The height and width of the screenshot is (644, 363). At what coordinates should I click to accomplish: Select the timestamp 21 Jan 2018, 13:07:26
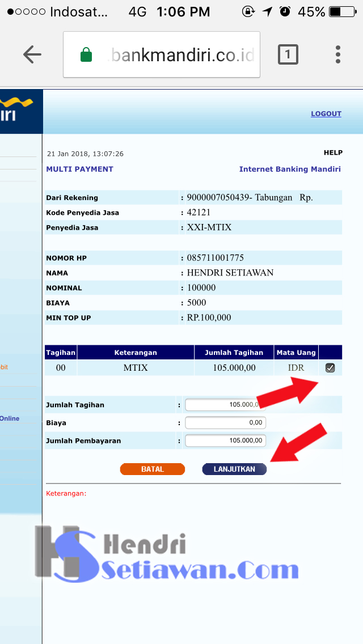[x=85, y=154]
